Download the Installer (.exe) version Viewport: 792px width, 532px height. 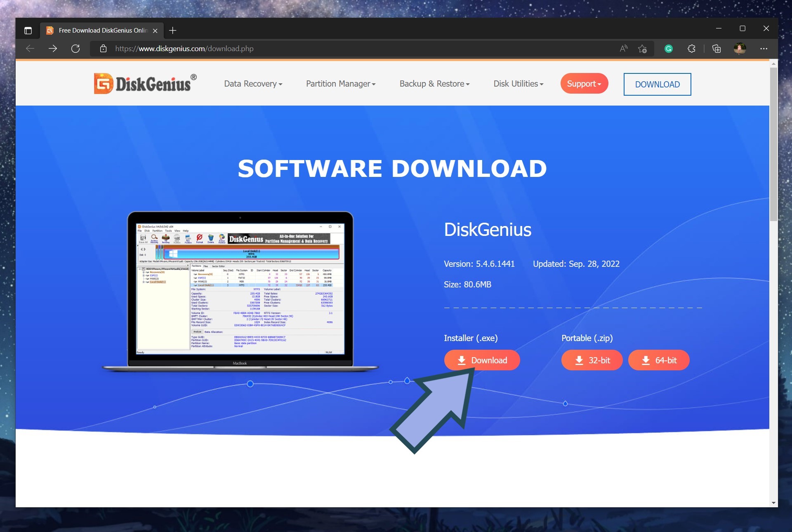(482, 360)
